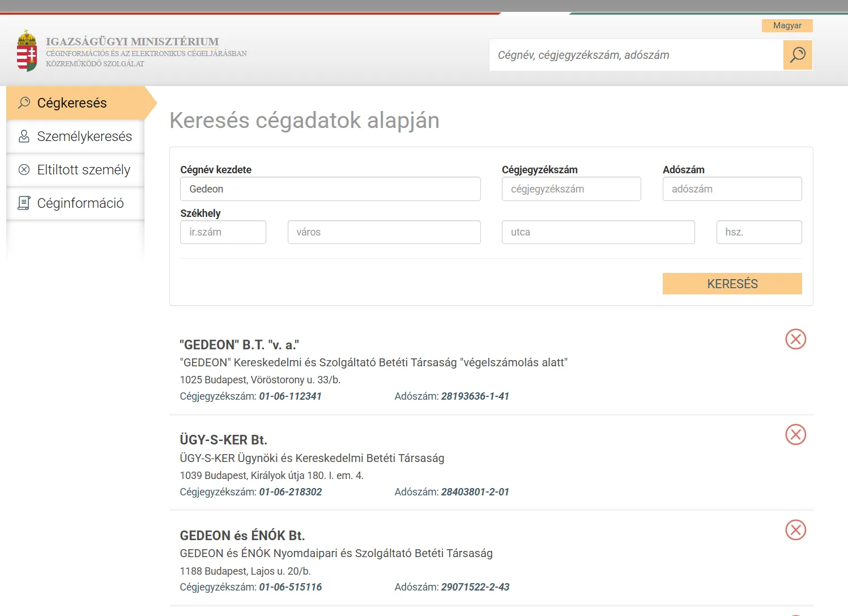The height and width of the screenshot is (616, 848).
Task: Select registration number 01-06-515116
Action: [x=290, y=587]
